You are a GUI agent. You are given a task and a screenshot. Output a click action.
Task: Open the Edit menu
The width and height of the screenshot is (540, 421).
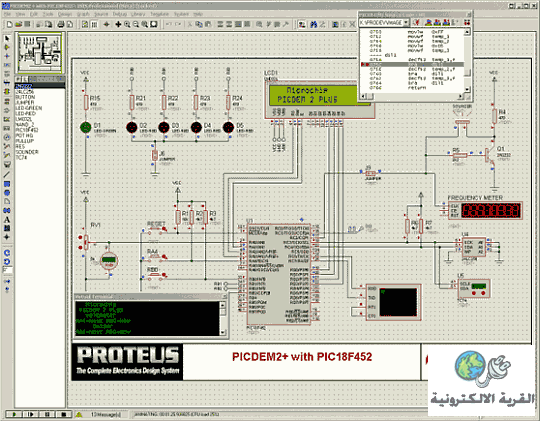click(34, 14)
